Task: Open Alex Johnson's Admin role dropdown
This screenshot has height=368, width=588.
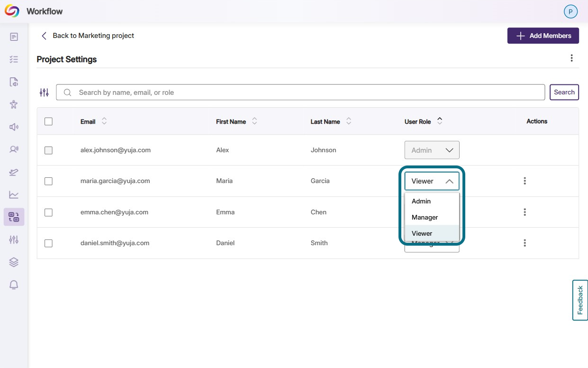Action: 432,150
